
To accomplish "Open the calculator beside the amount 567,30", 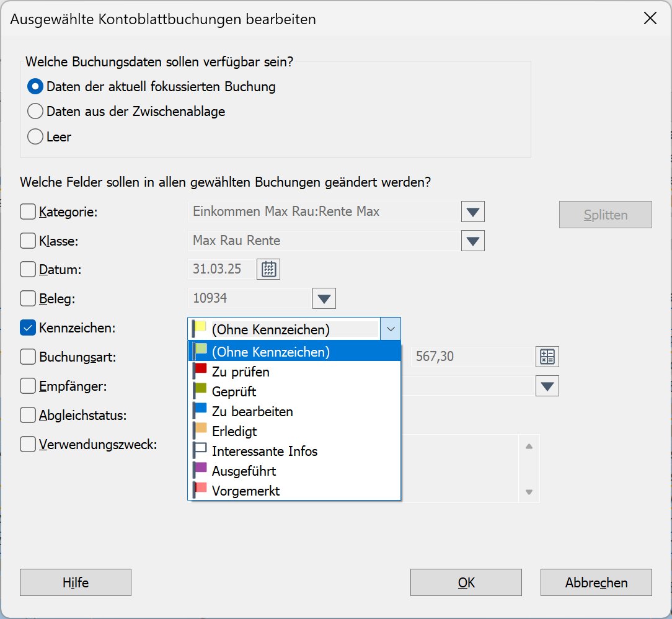I will (x=549, y=356).
